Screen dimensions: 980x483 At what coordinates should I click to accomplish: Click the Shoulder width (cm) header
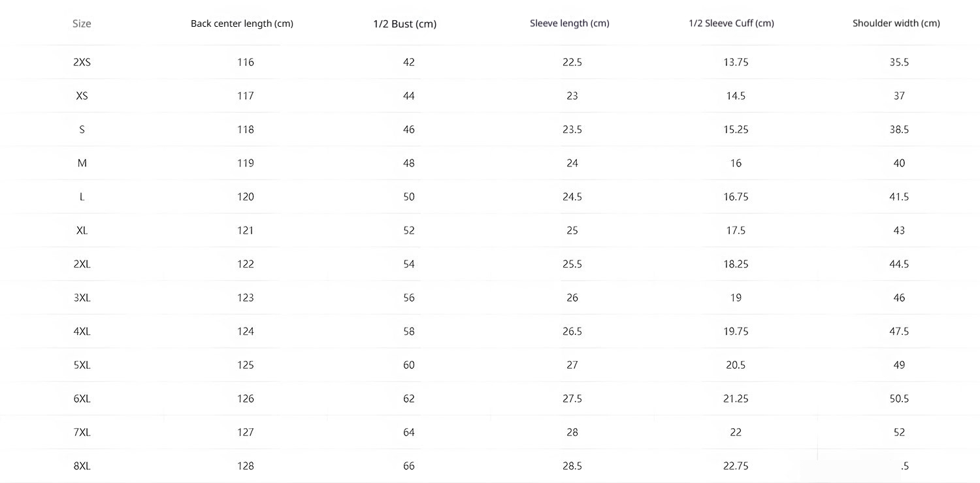click(896, 23)
